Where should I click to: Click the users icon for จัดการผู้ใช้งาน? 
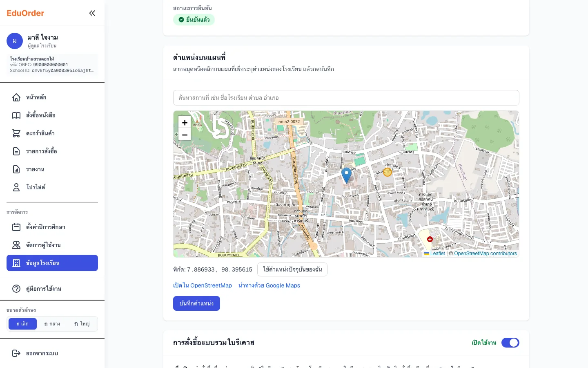[x=16, y=245]
